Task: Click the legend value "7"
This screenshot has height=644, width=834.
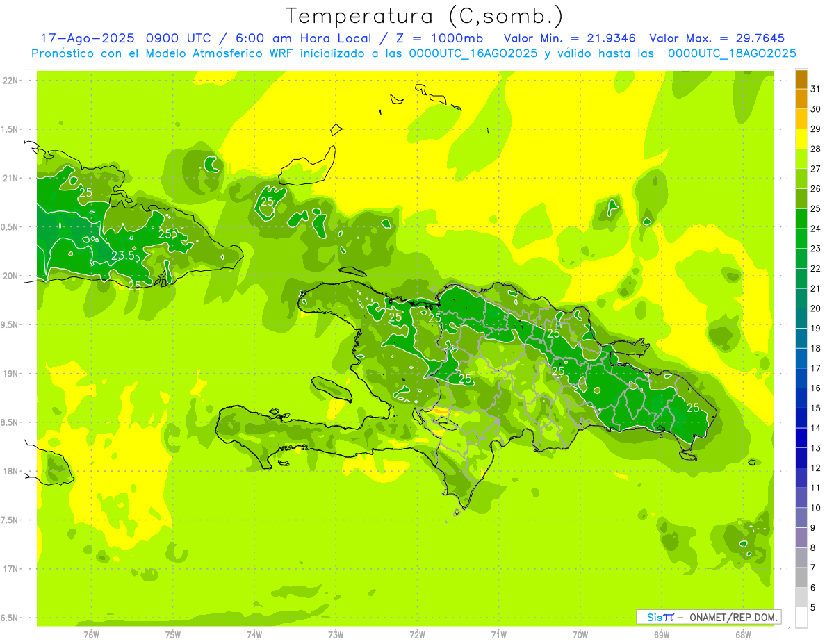Action: click(813, 568)
